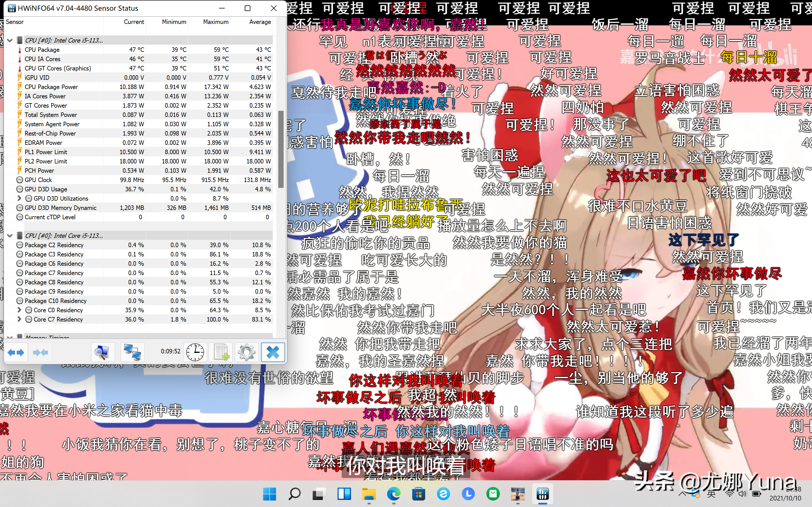
Task: Expand the GPU D3D Utilizations node
Action: point(19,198)
